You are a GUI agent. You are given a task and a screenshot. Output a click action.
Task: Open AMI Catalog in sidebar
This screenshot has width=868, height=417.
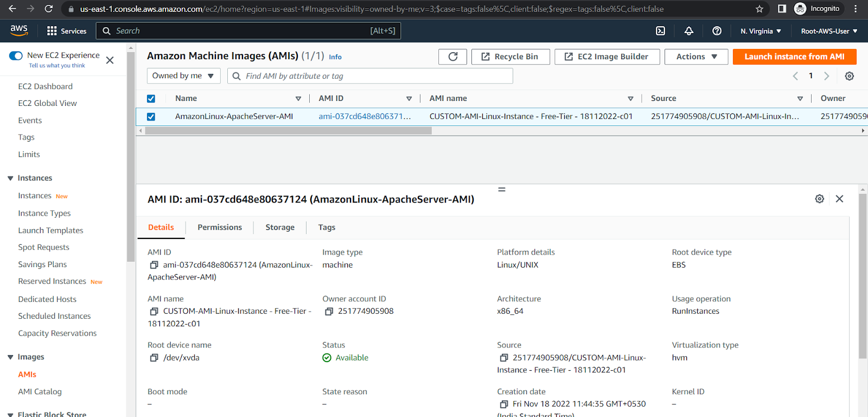[x=40, y=391]
